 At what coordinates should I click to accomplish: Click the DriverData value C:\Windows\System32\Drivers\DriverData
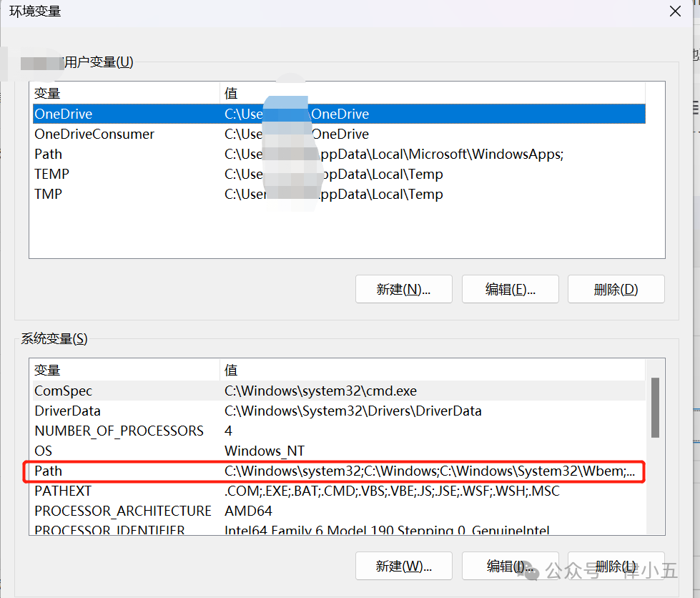(x=353, y=411)
